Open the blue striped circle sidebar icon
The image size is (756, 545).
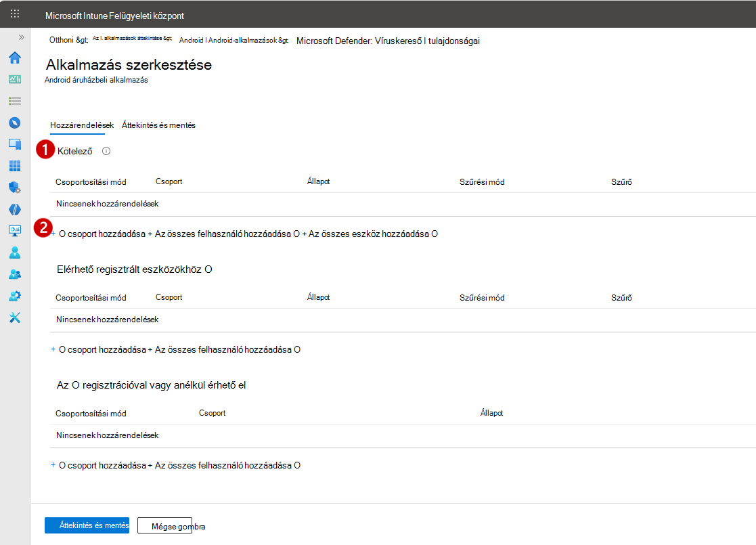(15, 209)
